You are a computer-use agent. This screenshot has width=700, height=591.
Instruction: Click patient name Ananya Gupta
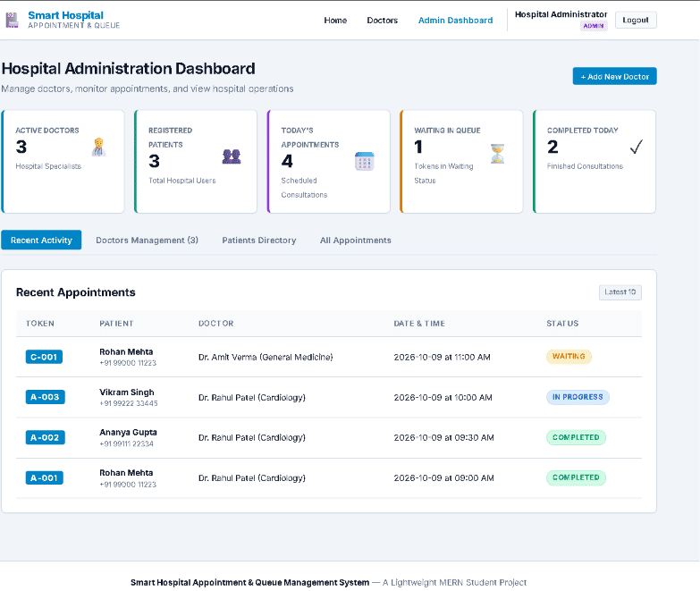[128, 432]
